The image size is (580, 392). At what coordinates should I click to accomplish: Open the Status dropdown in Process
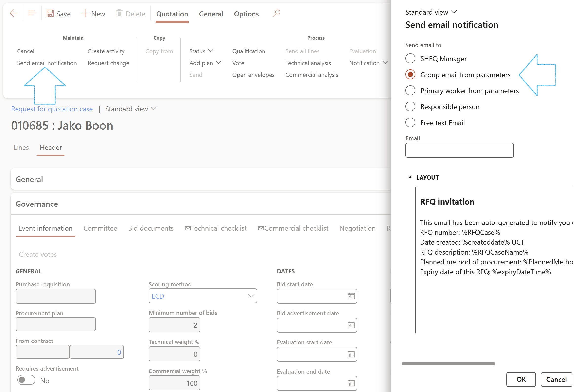tap(201, 51)
